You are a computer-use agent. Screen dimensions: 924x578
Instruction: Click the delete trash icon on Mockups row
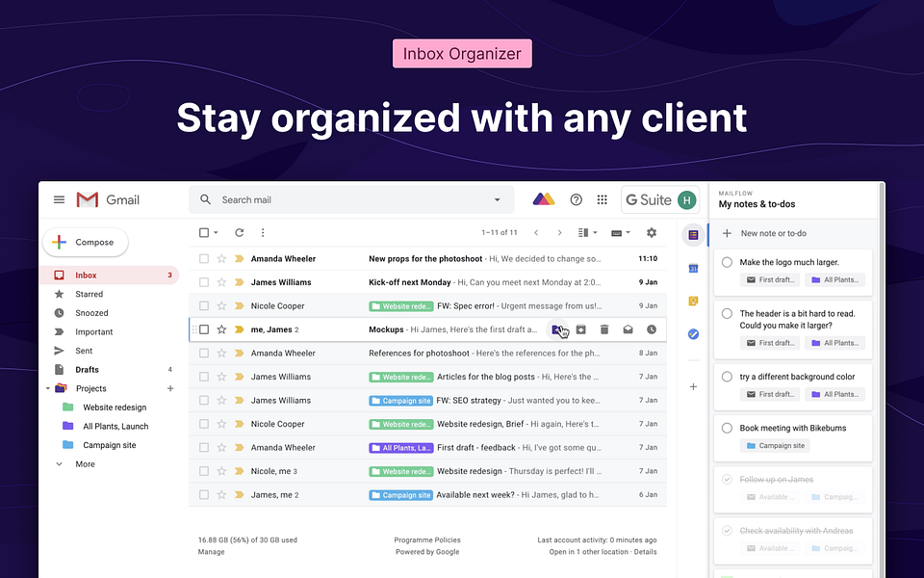pyautogui.click(x=604, y=329)
